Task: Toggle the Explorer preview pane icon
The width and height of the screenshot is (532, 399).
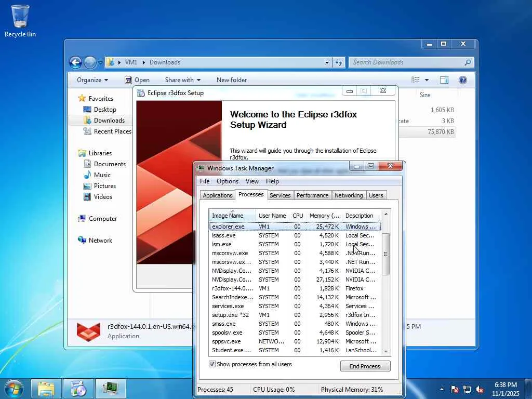Action: tap(444, 80)
